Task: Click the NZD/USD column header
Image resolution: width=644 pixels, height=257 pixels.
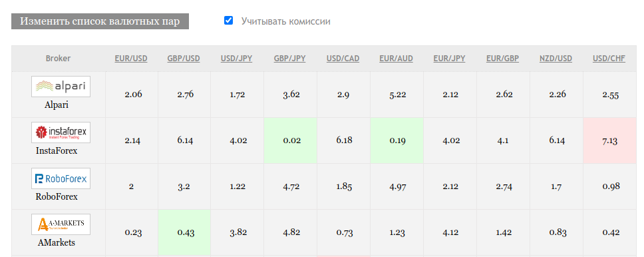Action: click(556, 59)
